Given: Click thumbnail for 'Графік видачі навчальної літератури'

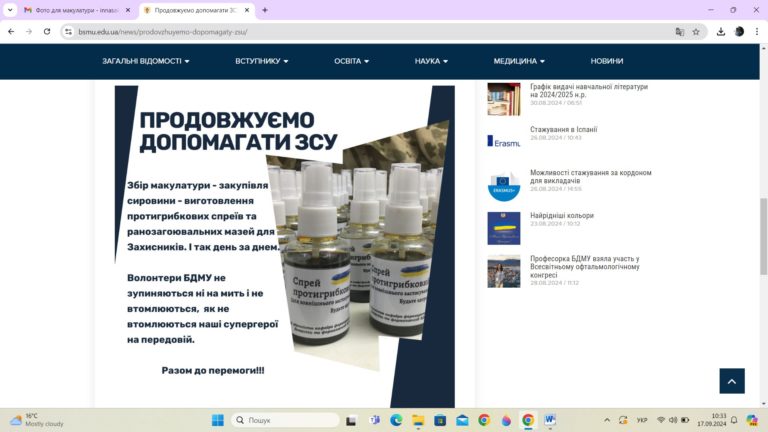Looking at the screenshot, I should point(504,98).
